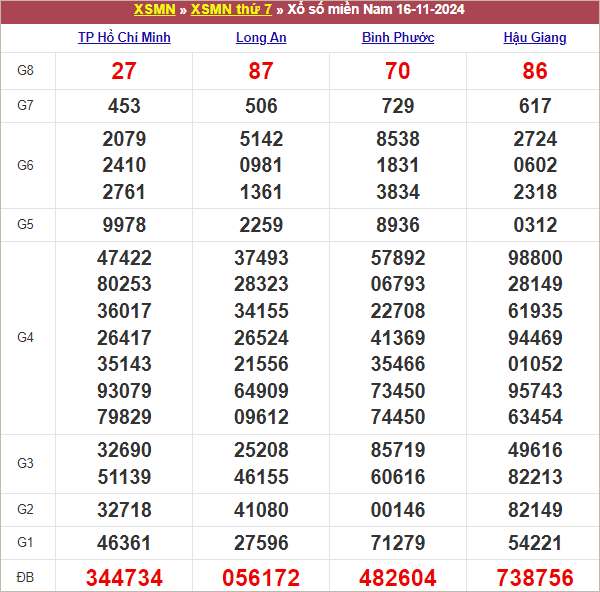This screenshot has width=600, height=592.
Task: Select the red G8 number 27
Action: [x=124, y=71]
